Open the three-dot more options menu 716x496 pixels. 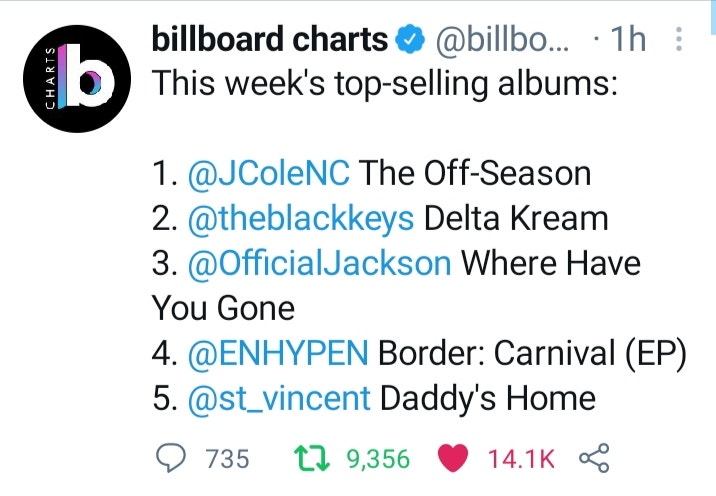pyautogui.click(x=679, y=39)
